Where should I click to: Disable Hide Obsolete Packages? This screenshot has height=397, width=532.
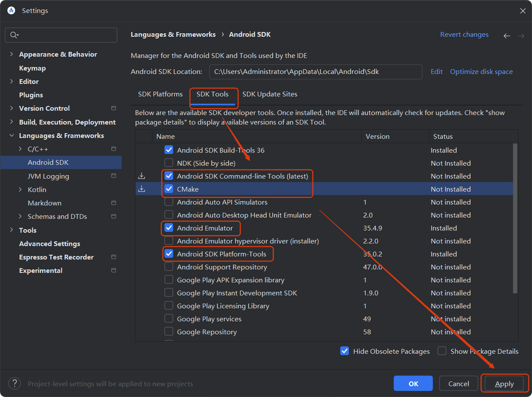(345, 351)
